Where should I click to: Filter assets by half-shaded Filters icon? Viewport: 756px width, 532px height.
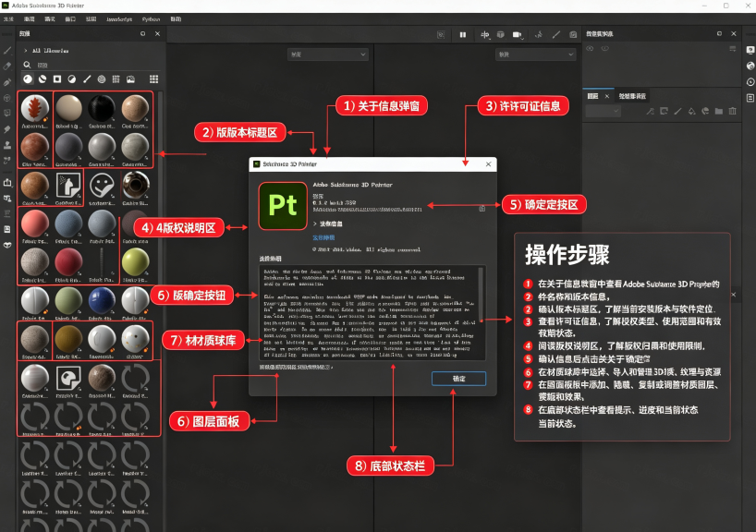point(72,79)
